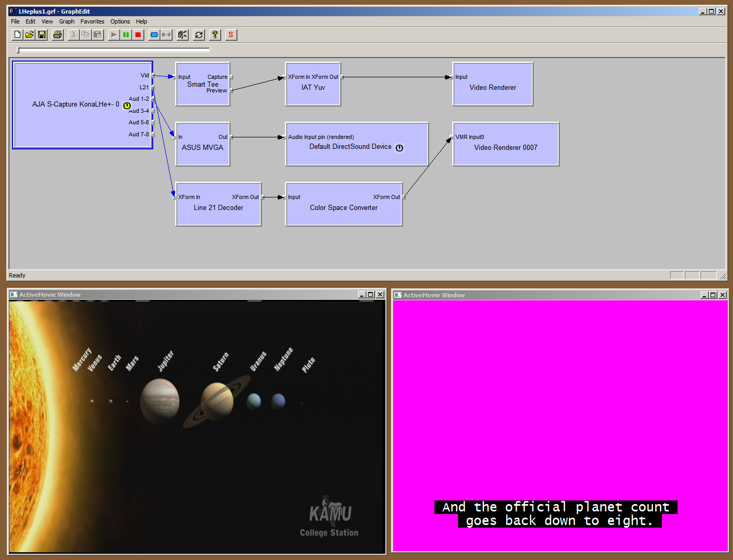Click the left ActiveMovie Window title icon
Viewport: 733px width, 560px height.
(14, 295)
